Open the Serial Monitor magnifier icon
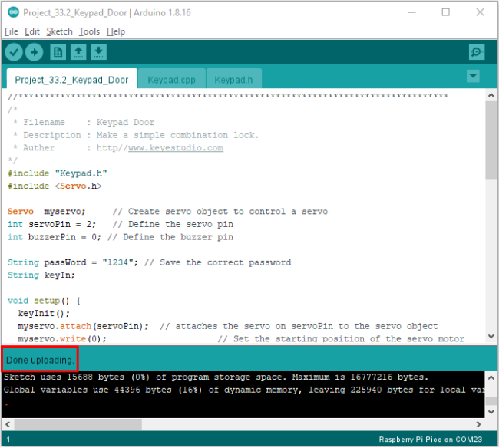Image resolution: width=499 pixels, height=448 pixels. (477, 52)
